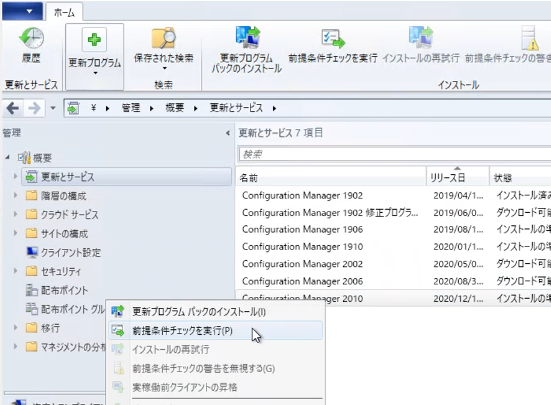This screenshot has height=405, width=551.
Task: Open dropdown arrow after 更新とサービス breadcrumb
Action: click(274, 108)
